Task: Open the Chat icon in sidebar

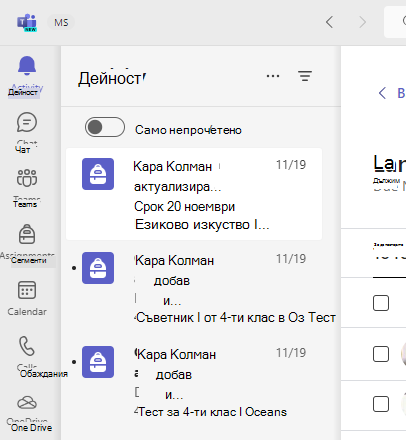Action: coord(27,122)
